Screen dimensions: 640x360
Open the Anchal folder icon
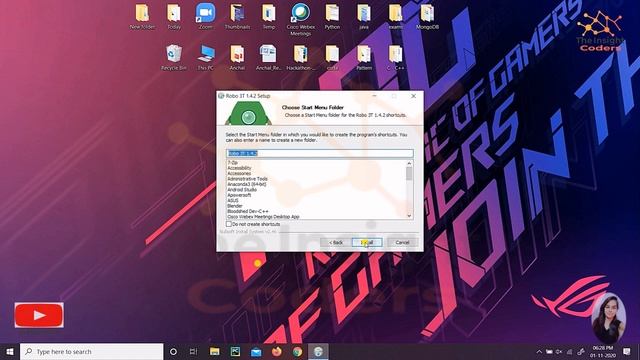click(x=237, y=57)
